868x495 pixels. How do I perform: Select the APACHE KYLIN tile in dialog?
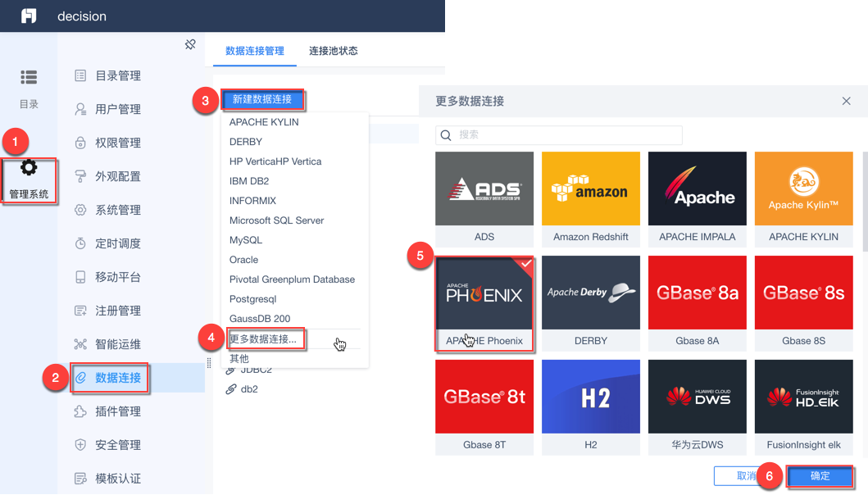(804, 199)
